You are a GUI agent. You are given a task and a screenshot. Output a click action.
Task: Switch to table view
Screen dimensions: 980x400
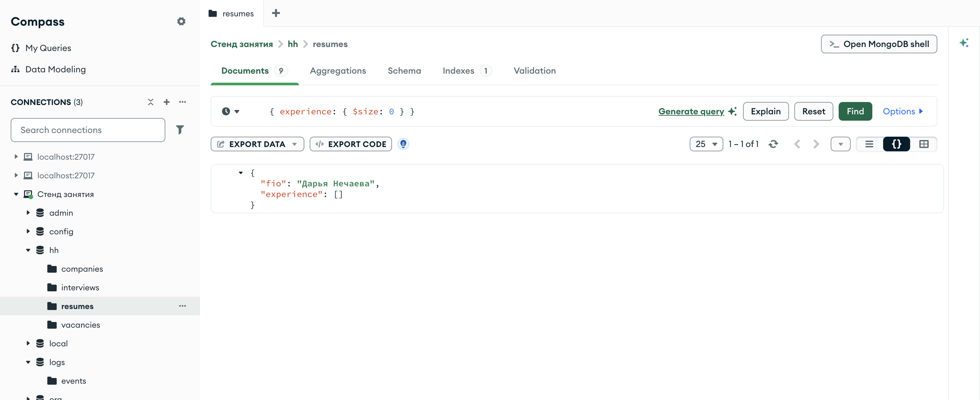(924, 144)
